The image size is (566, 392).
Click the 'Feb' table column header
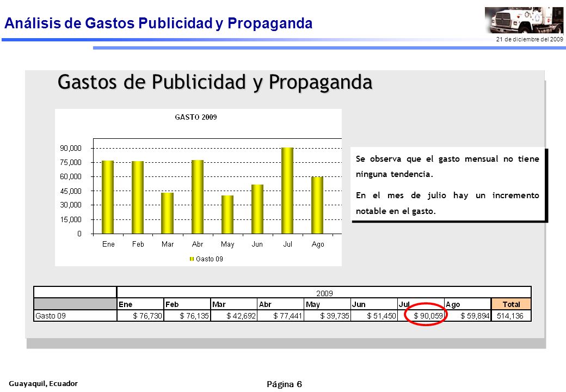pos(187,304)
